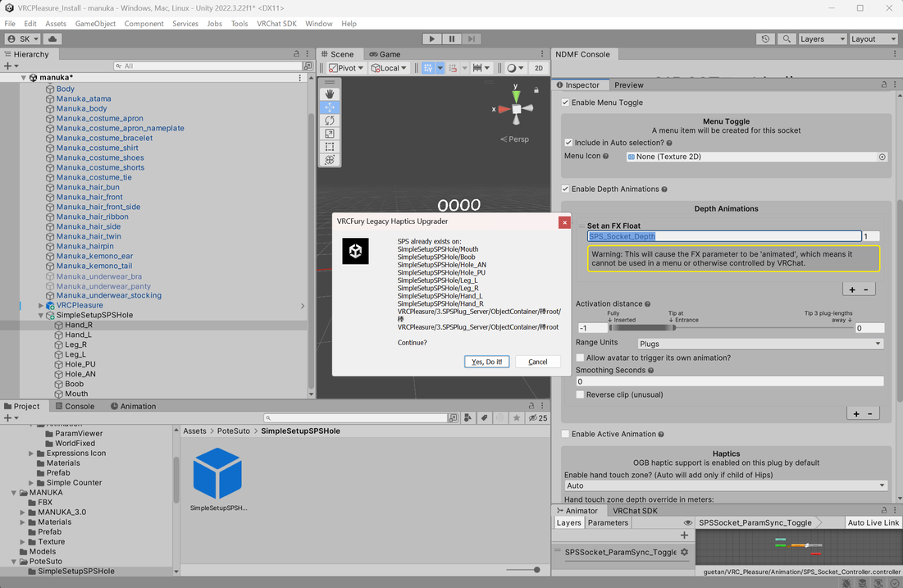Toggle Enable Depth Animations checkbox

tap(566, 189)
